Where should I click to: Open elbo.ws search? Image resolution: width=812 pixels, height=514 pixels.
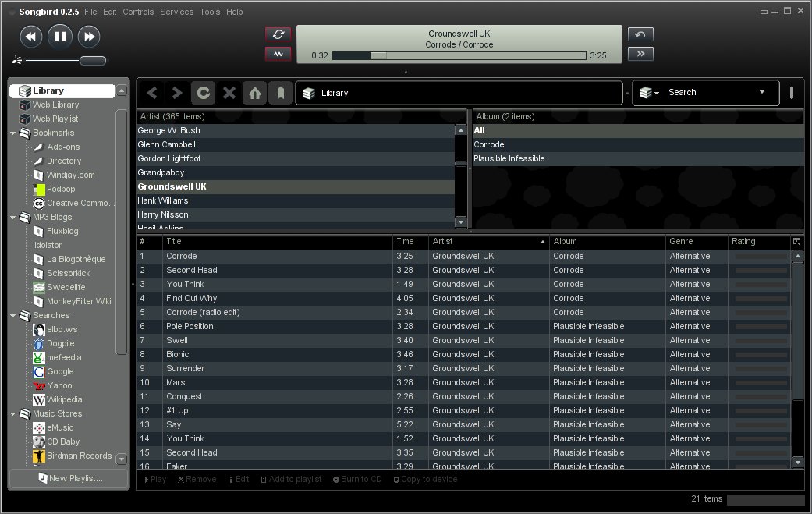click(62, 329)
